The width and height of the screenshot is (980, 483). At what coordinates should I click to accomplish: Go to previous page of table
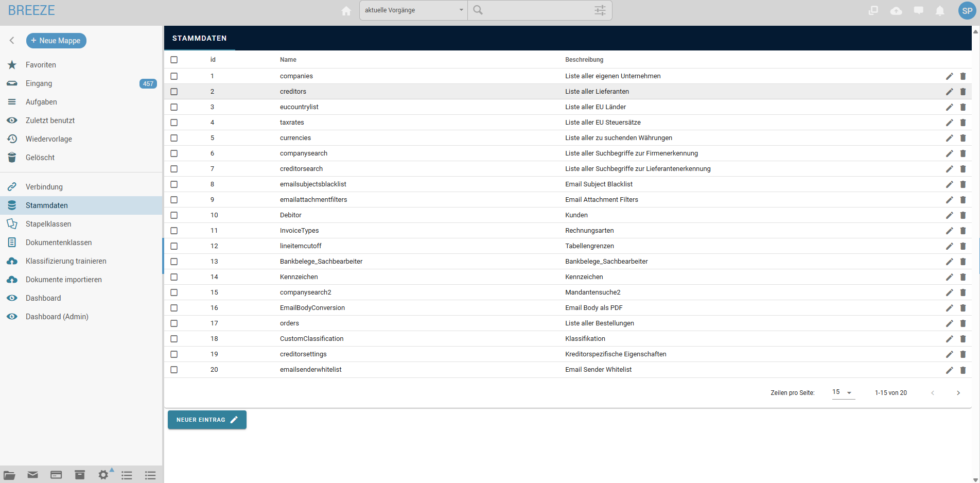pos(933,393)
